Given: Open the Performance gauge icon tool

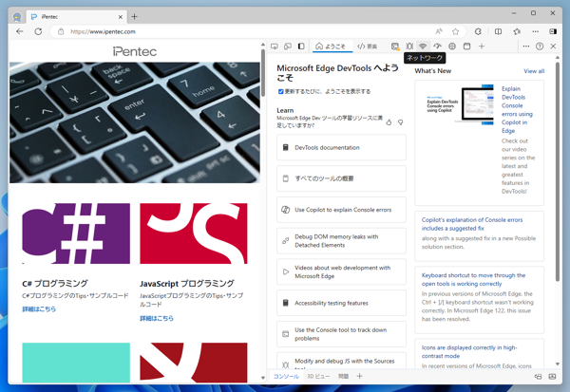Looking at the screenshot, I should [437, 47].
